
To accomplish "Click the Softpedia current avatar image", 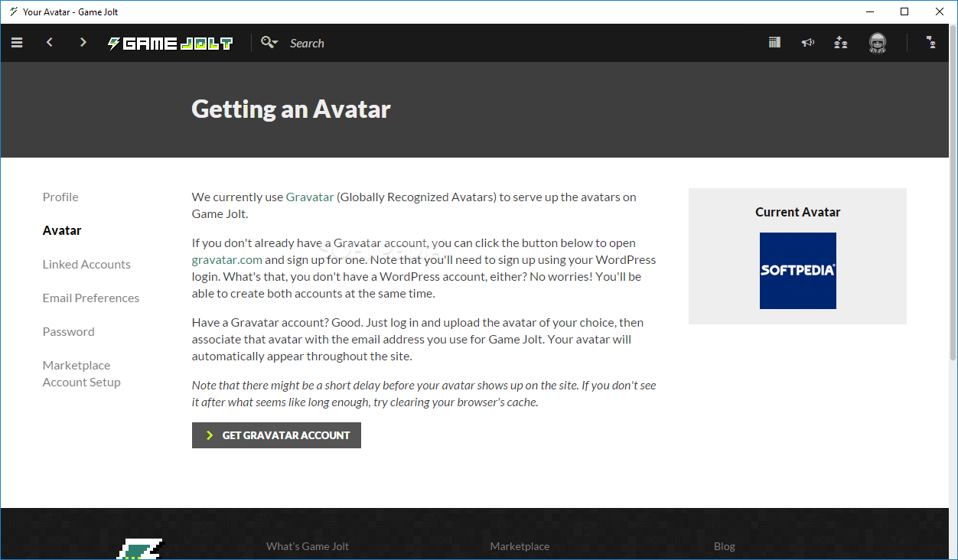I will coord(798,271).
